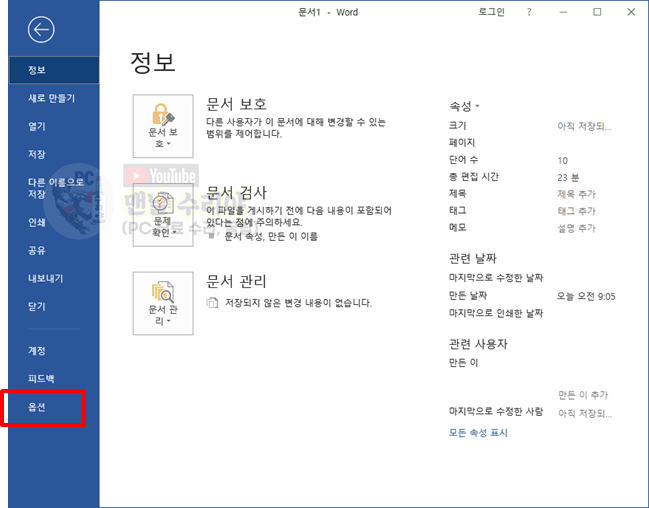Screen dimensions: 649x508
Task: Close the Word window
Action: tap(631, 12)
